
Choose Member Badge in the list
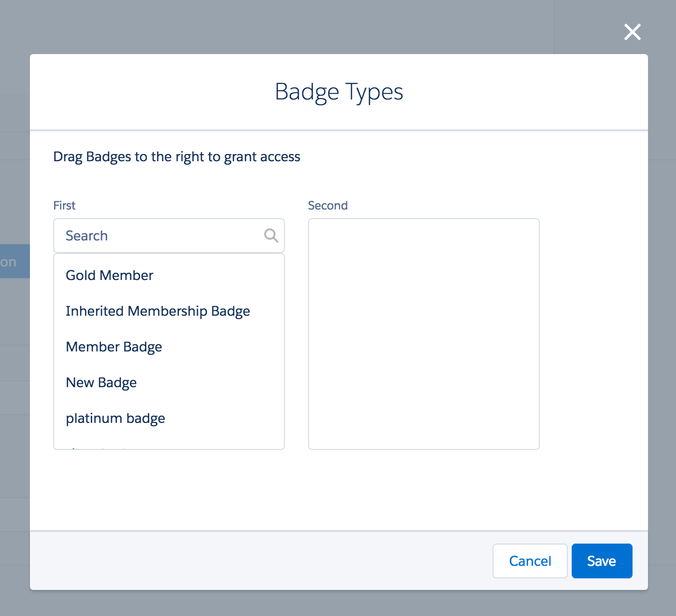[114, 347]
